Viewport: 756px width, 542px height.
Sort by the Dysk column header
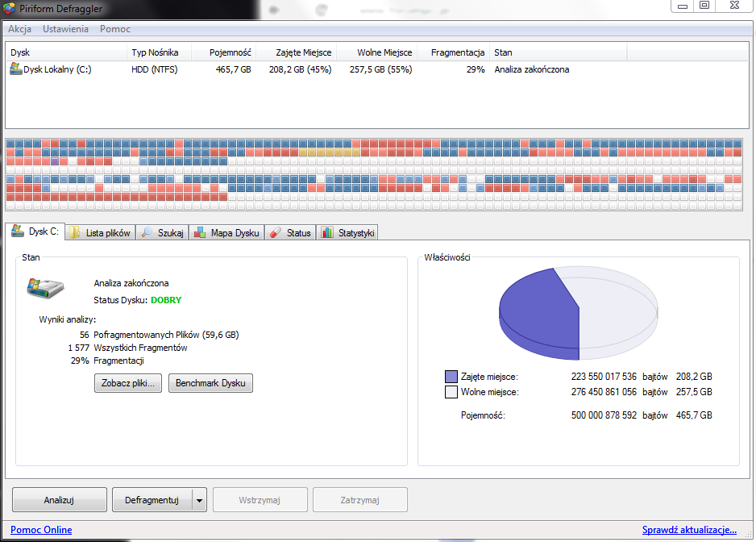[x=66, y=52]
